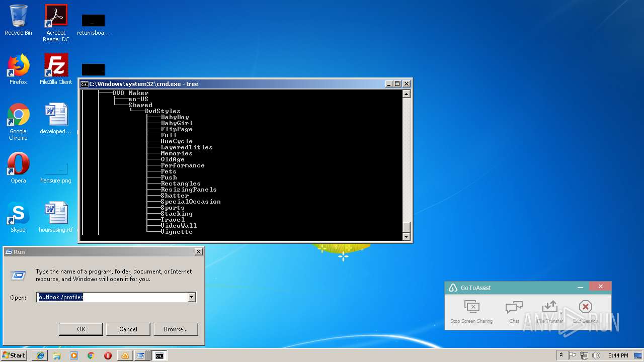Screen dimensions: 644x362
Task: Click 'VideoWall' in the tree output
Action: (x=179, y=226)
